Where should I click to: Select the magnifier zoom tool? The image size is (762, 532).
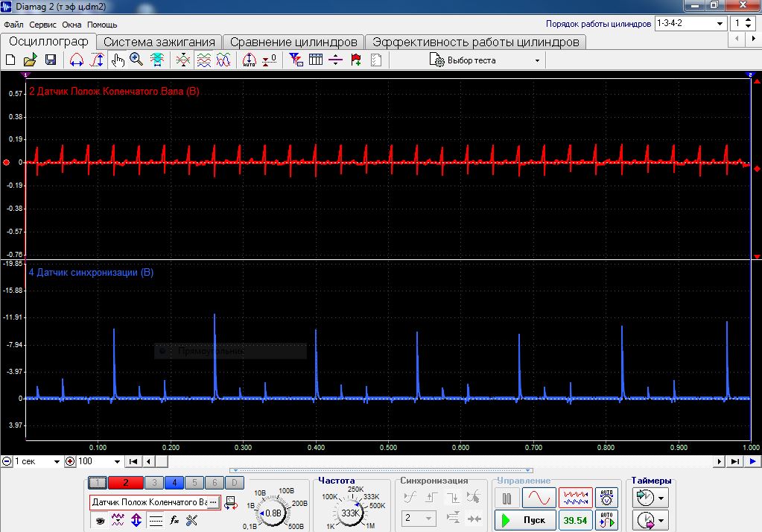136,60
